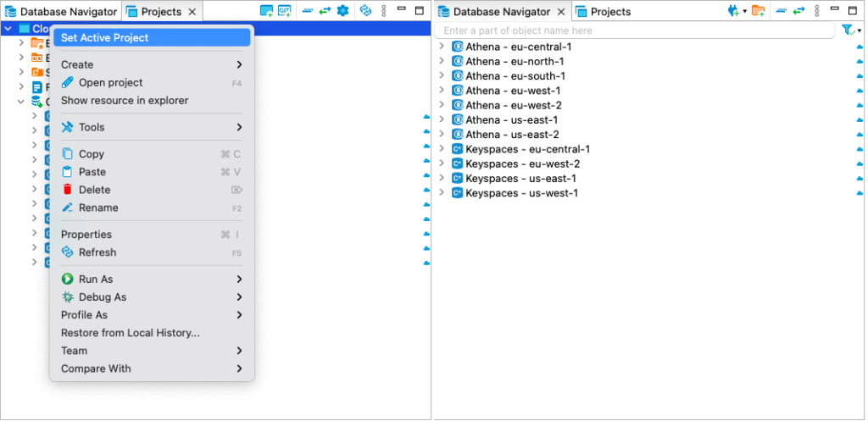Maximize the right Database Navigator panel
Viewport: 868px width, 421px height.
(x=853, y=10)
